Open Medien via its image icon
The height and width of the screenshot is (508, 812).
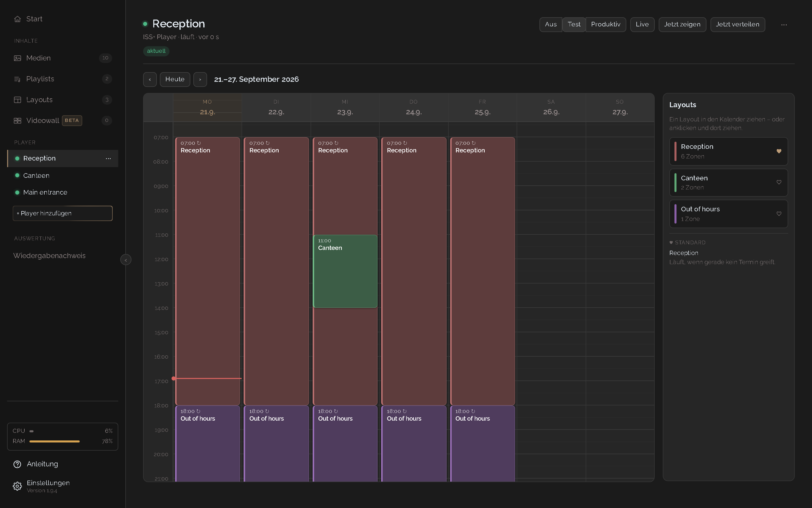[18, 58]
